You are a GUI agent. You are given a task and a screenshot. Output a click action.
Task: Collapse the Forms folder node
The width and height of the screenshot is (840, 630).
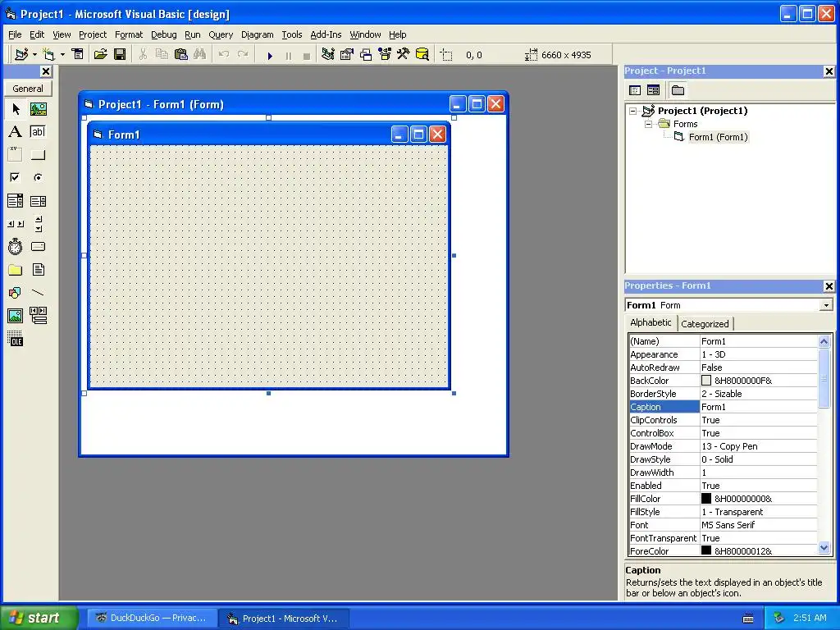tap(648, 124)
